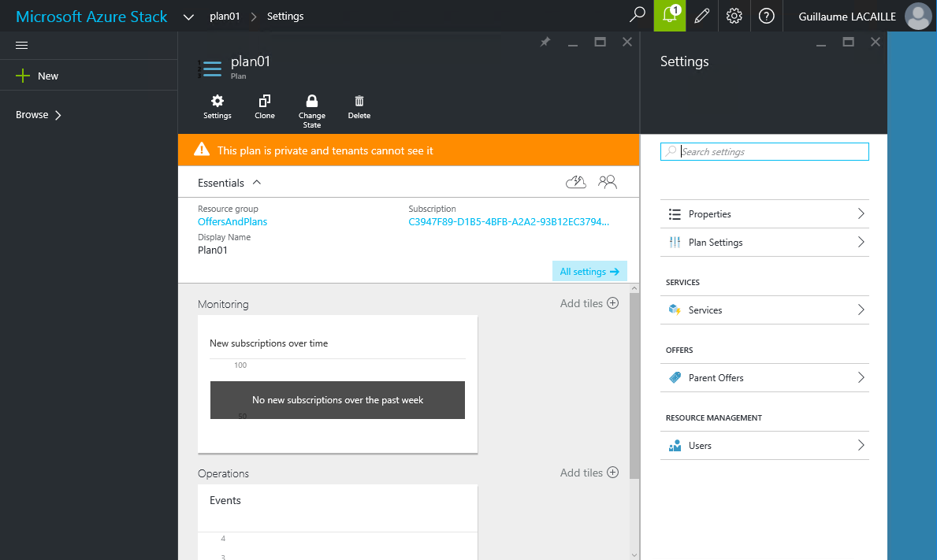This screenshot has height=560, width=937.
Task: Click the Parent Offers tag icon
Action: click(x=675, y=377)
